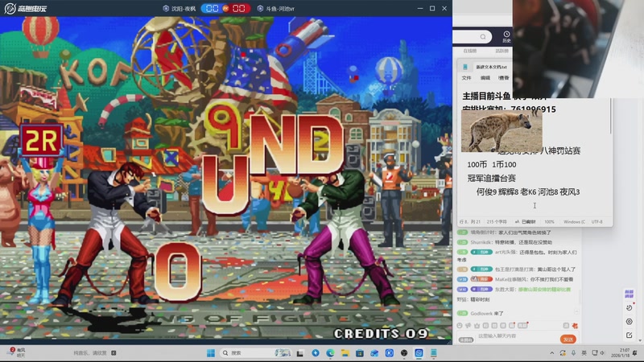
Task: Click the 100% zoom status in Notepad
Action: click(x=549, y=222)
